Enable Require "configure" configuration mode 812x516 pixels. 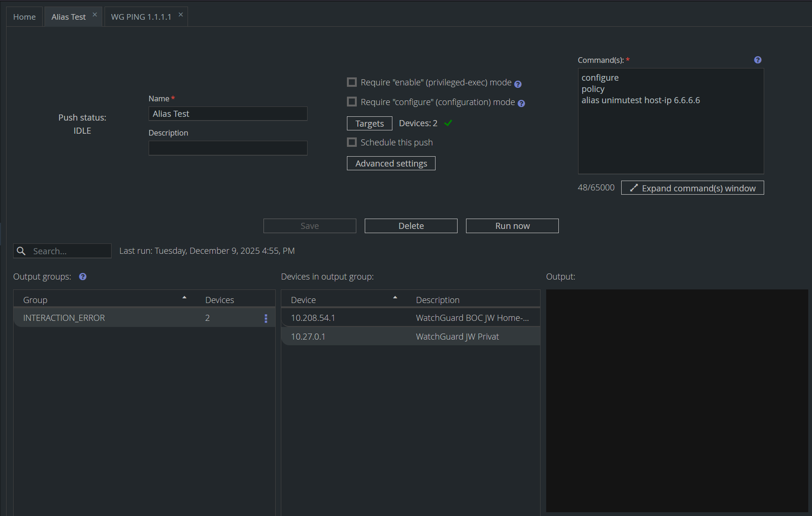click(x=352, y=102)
